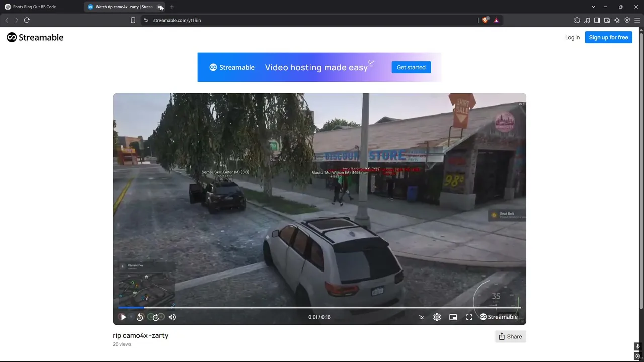Open the Log in page
The height and width of the screenshot is (362, 644).
click(x=572, y=37)
